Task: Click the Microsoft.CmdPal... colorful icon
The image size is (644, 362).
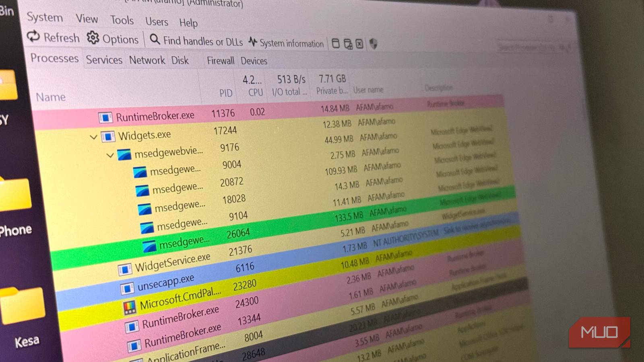Action: point(130,307)
